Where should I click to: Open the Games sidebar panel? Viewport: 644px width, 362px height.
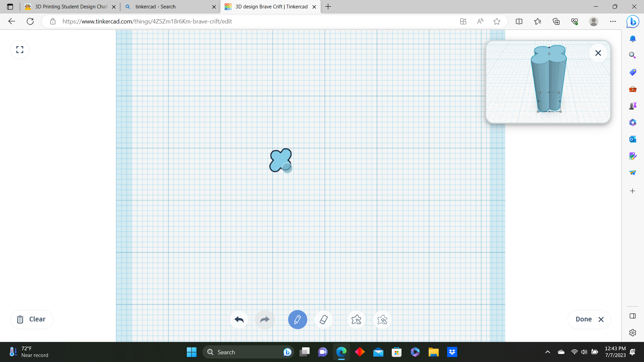pyautogui.click(x=633, y=106)
